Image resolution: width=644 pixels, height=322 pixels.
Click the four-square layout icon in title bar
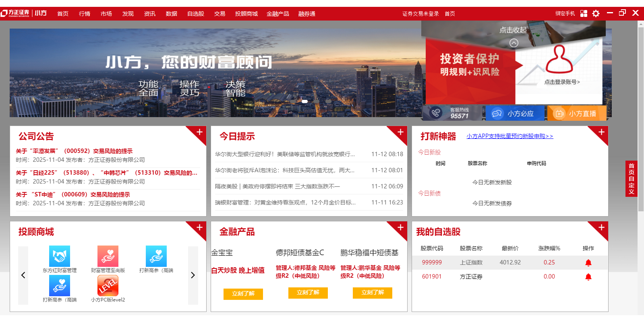click(584, 13)
